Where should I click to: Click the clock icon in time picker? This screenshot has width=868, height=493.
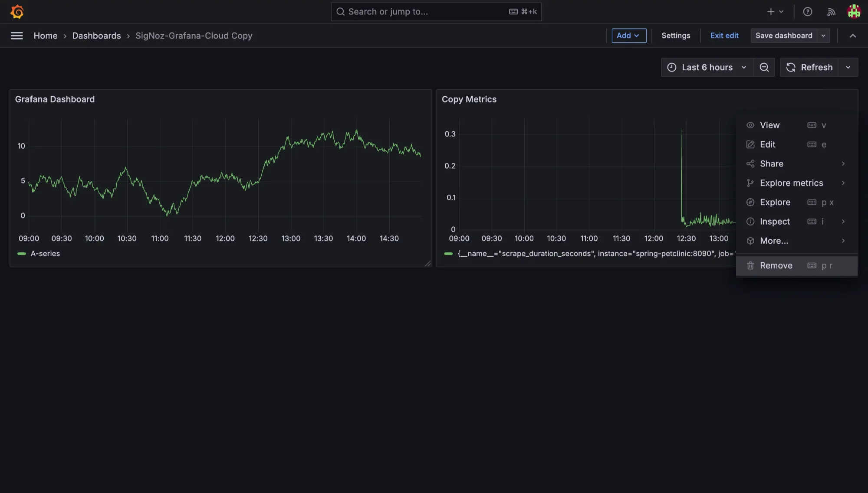point(671,67)
